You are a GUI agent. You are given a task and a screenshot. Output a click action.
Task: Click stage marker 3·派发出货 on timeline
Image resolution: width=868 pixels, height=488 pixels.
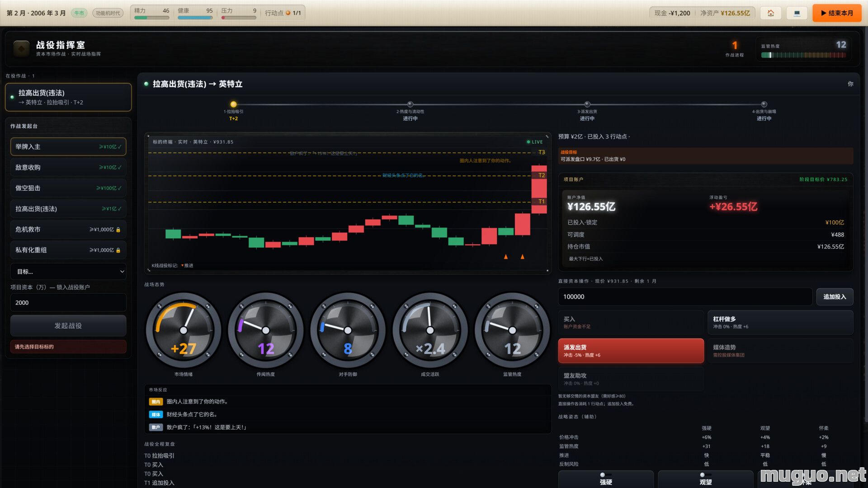pos(587,104)
